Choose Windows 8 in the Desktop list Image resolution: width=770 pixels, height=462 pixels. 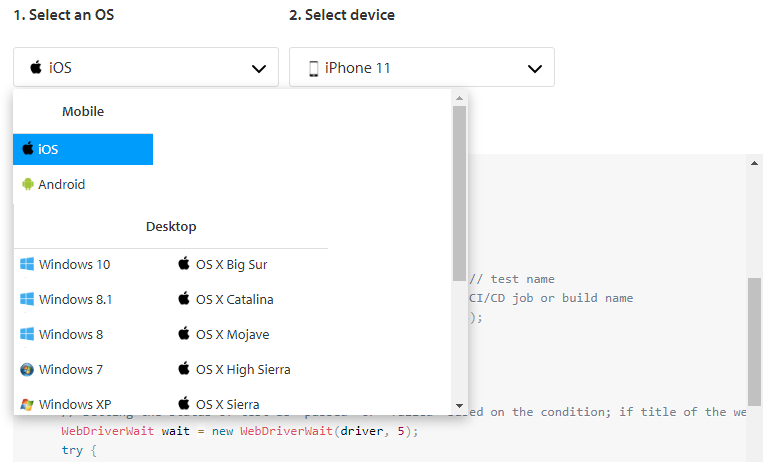[61, 334]
